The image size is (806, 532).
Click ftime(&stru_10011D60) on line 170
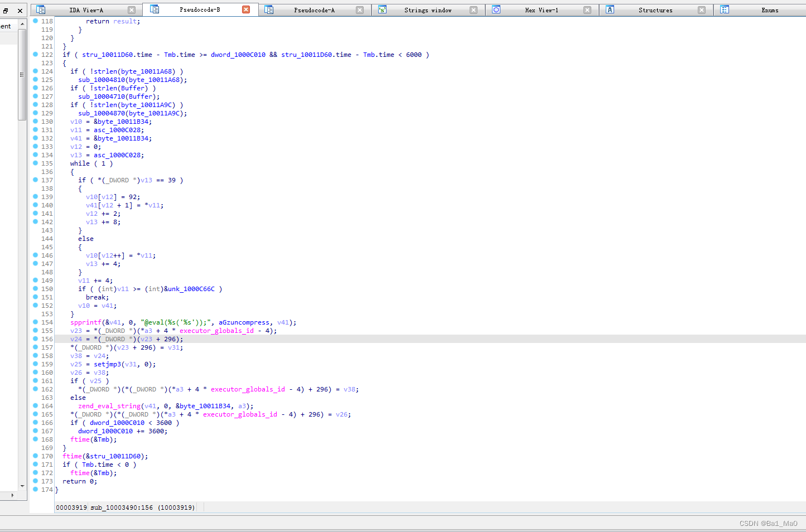[x=105, y=456]
